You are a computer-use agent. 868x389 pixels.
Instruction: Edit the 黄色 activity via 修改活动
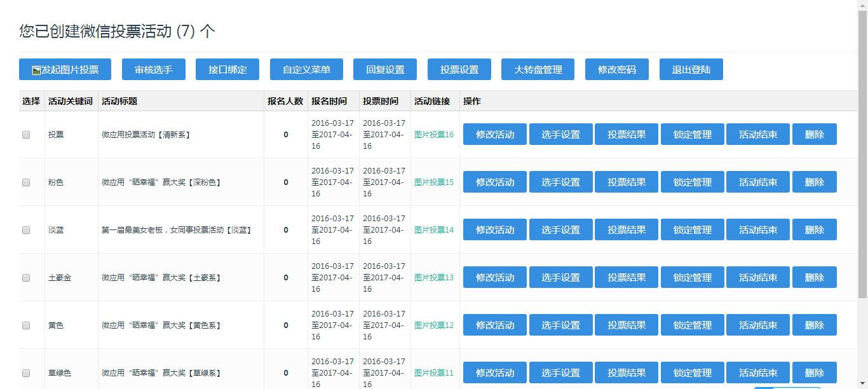coord(495,325)
